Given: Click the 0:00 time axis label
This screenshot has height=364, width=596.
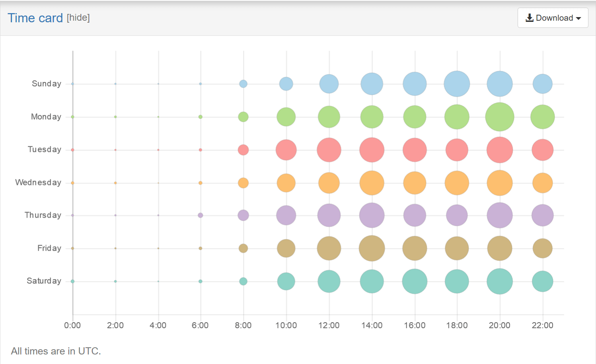Looking at the screenshot, I should 72,325.
